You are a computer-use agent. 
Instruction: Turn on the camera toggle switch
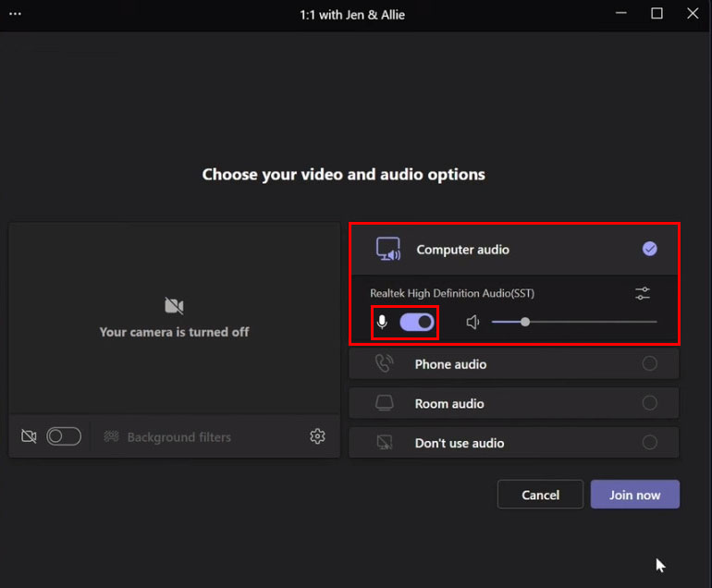(64, 436)
